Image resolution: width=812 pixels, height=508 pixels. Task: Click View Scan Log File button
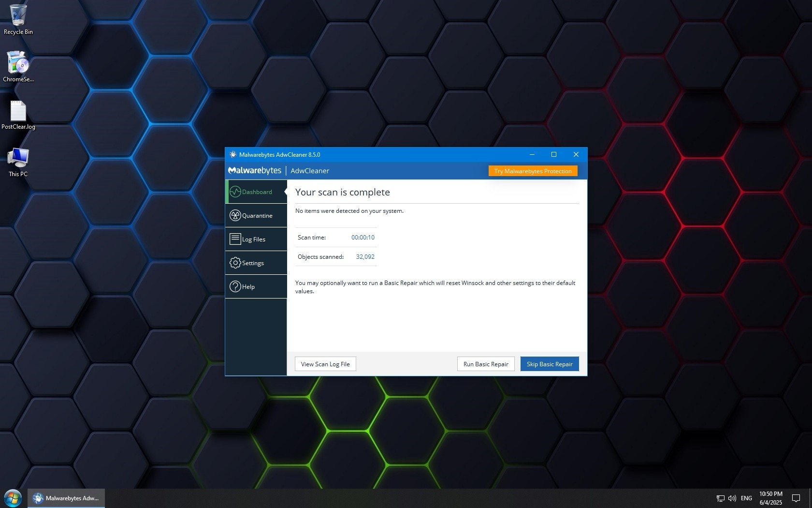coord(325,364)
